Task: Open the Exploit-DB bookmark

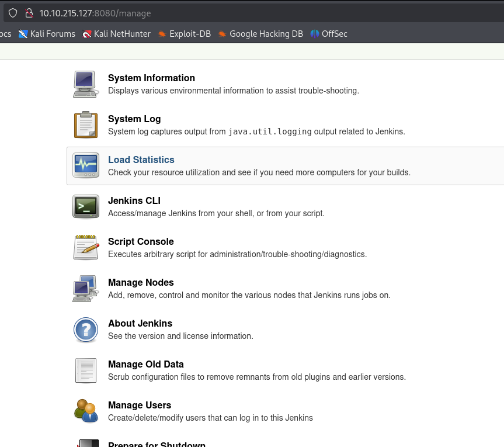Action: [184, 34]
